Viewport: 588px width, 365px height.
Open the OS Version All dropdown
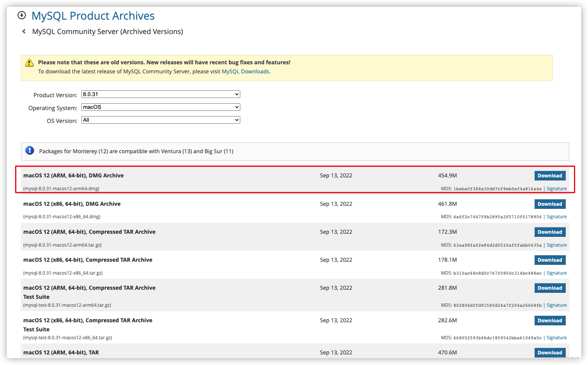(161, 120)
